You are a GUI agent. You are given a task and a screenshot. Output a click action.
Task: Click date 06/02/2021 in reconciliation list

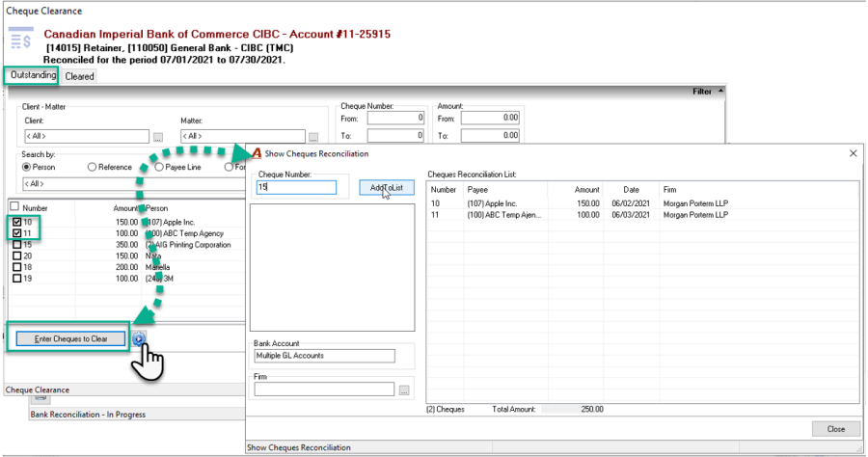coord(631,203)
